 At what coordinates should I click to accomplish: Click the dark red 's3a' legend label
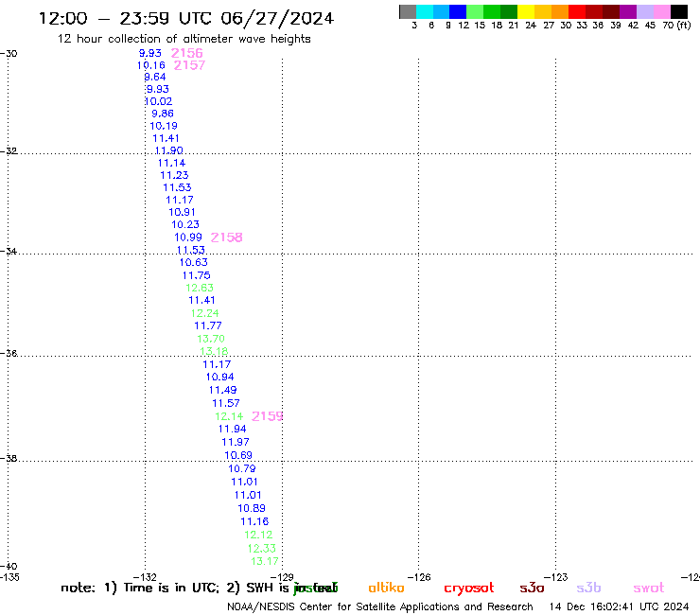tap(532, 588)
